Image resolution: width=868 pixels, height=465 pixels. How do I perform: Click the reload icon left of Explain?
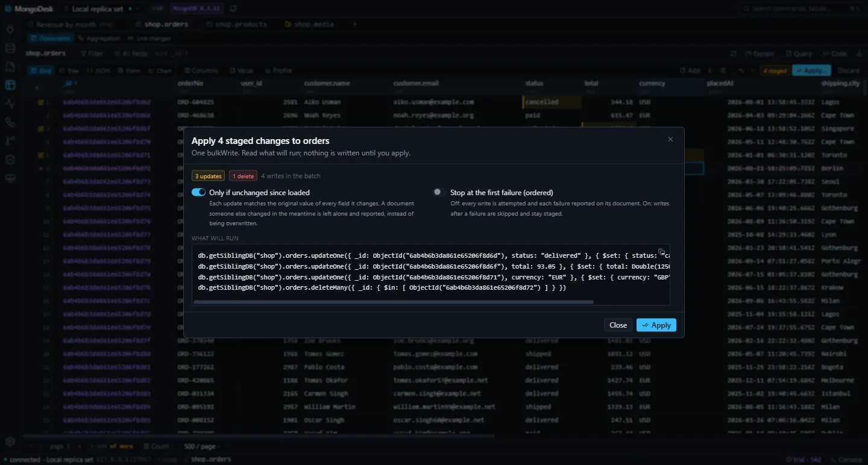pos(733,54)
